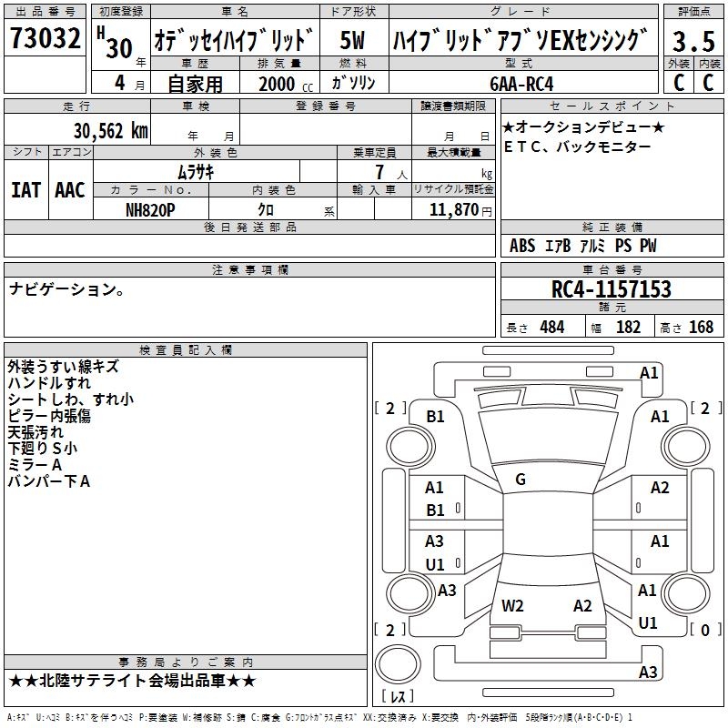
Task: Click the G mark on the windshield
Action: (521, 480)
